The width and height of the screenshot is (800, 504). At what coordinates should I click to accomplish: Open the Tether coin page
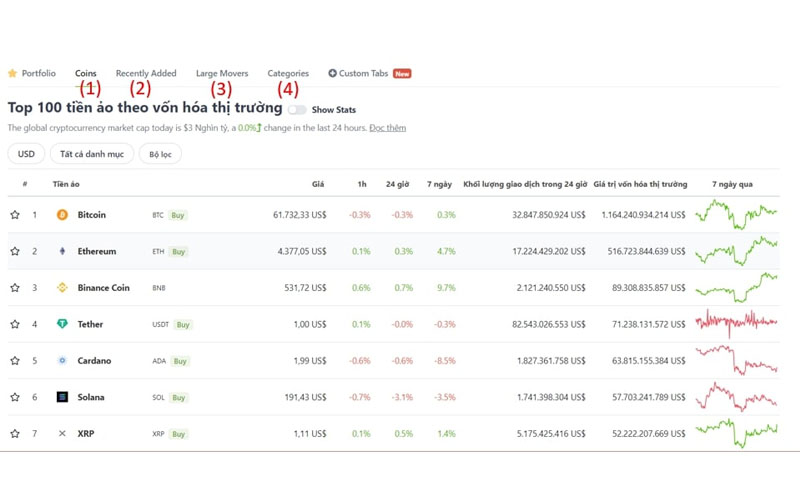90,324
